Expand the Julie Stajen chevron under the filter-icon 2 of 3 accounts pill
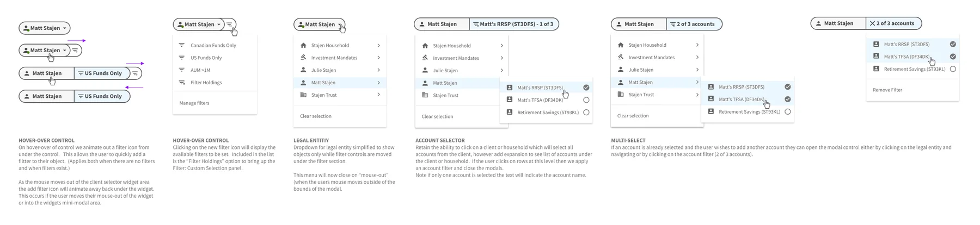980x225 pixels. (697, 70)
